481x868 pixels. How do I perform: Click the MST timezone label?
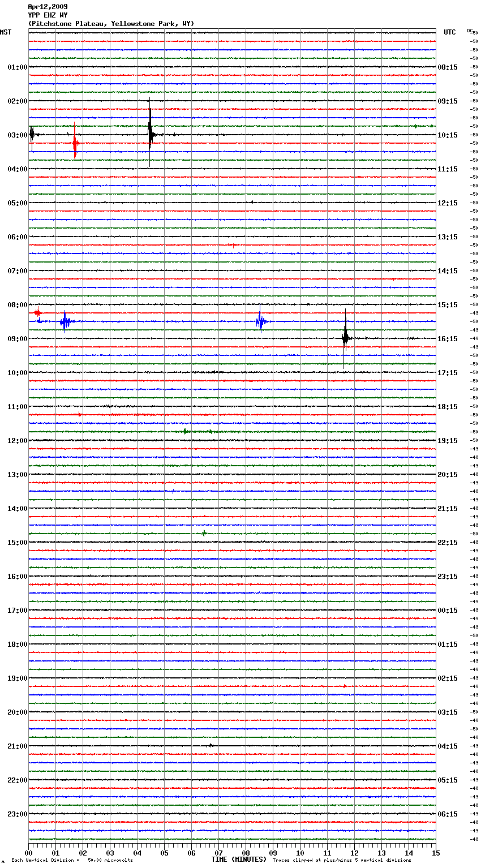[6, 32]
